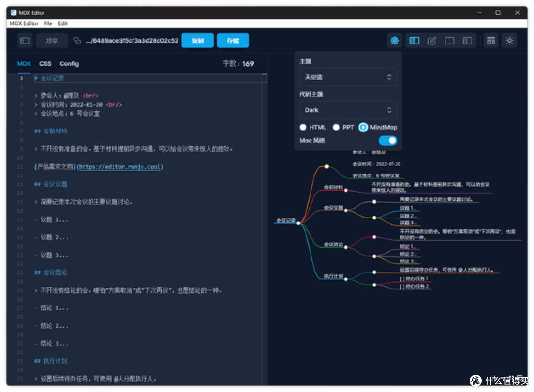534x392 pixels.
Task: Click the link chain icon beside URL
Action: pos(77,41)
